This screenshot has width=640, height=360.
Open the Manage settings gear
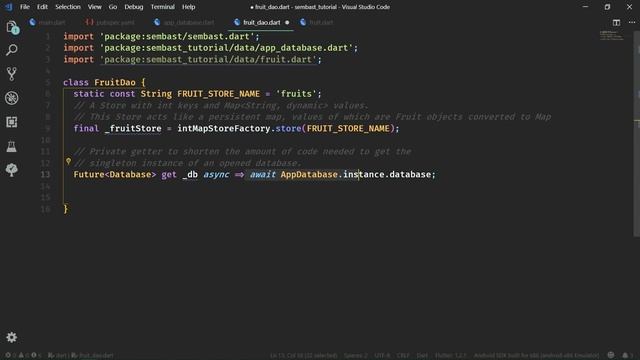pos(11,337)
